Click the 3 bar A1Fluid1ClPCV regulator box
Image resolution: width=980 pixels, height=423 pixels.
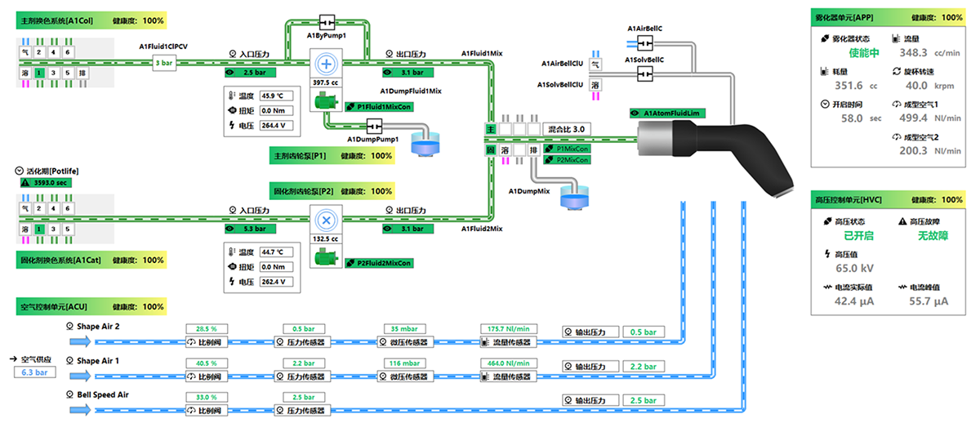[164, 63]
